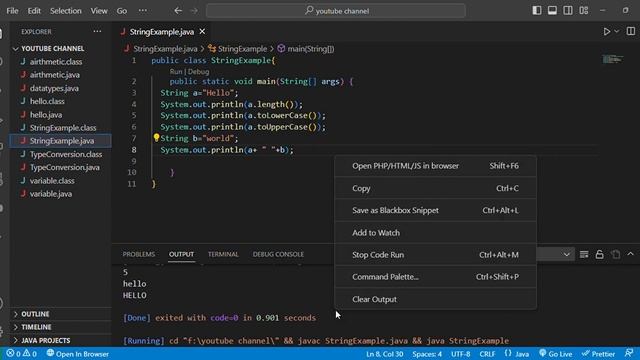Start Go Live server

555,354
